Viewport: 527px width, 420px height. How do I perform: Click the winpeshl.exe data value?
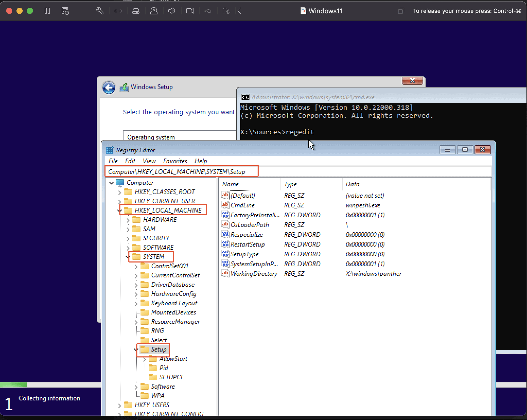tap(363, 205)
